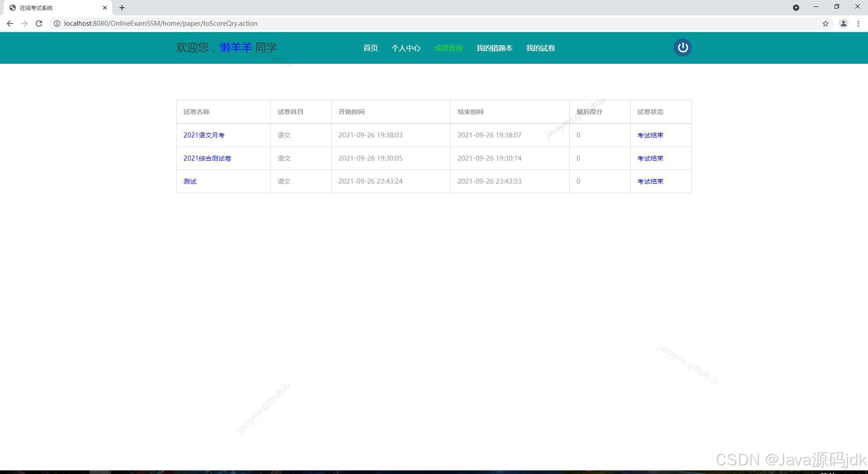Click the browser forward arrow
The width and height of the screenshot is (868, 474).
24,24
